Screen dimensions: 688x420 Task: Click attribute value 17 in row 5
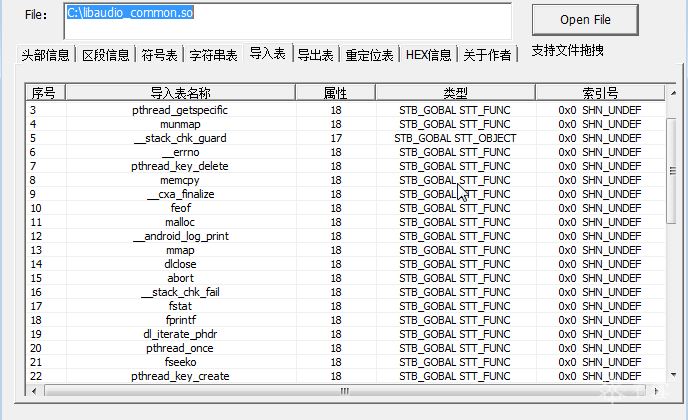tap(336, 138)
